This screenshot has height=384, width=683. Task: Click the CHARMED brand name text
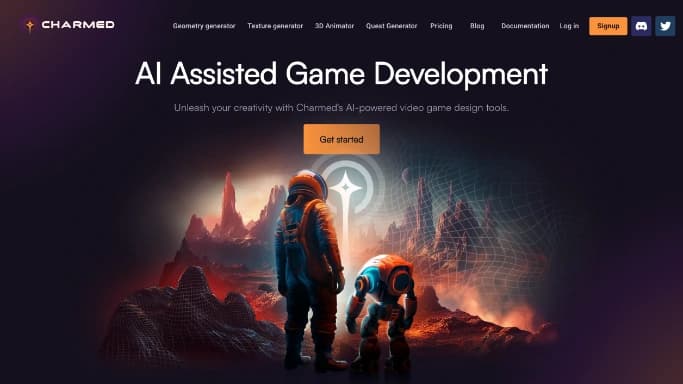[x=78, y=25]
